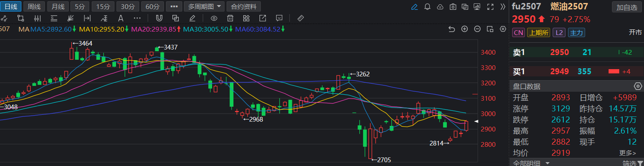This screenshot has width=644, height=166.
Task: Collapse side panel with double chevron
Action: (503, 6)
